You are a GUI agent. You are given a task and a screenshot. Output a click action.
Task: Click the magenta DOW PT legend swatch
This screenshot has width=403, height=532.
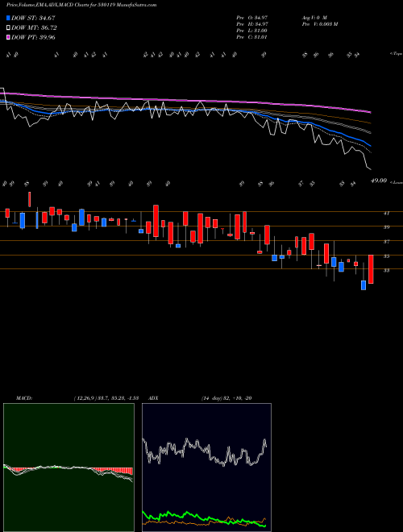click(x=9, y=37)
